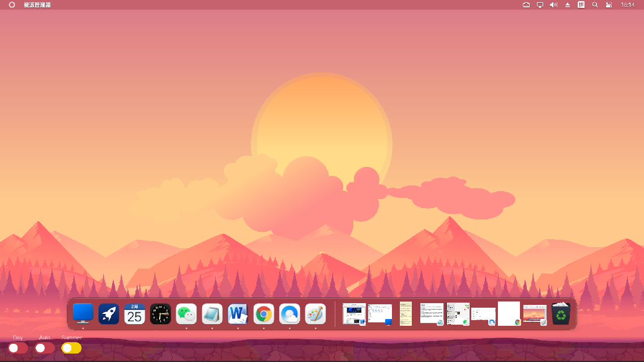Open the calendar app showing 25

click(x=135, y=313)
